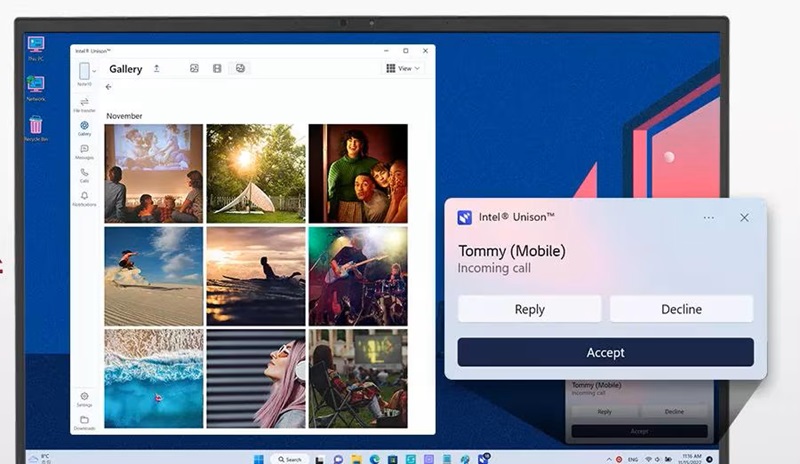Open This PC desktop icon
Image resolution: width=800 pixels, height=464 pixels.
[x=36, y=49]
